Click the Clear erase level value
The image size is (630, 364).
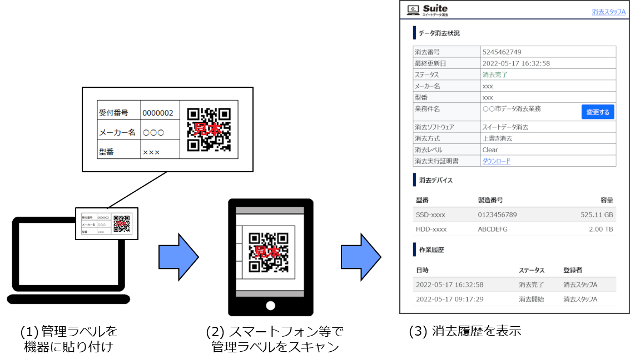490,149
